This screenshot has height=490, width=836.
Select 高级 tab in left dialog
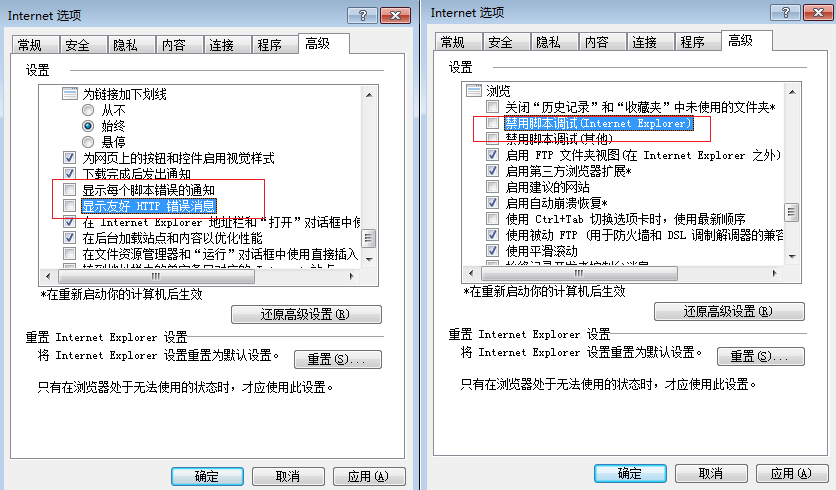click(x=324, y=43)
